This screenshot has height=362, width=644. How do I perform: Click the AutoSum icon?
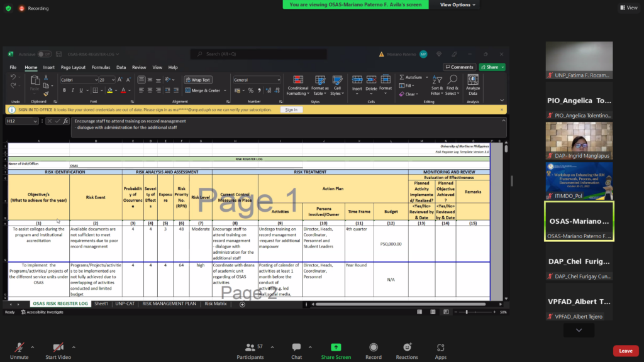[411, 77]
